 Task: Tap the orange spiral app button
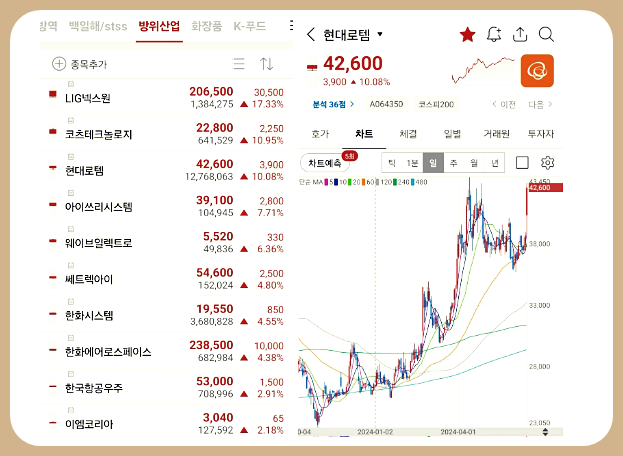tap(537, 71)
